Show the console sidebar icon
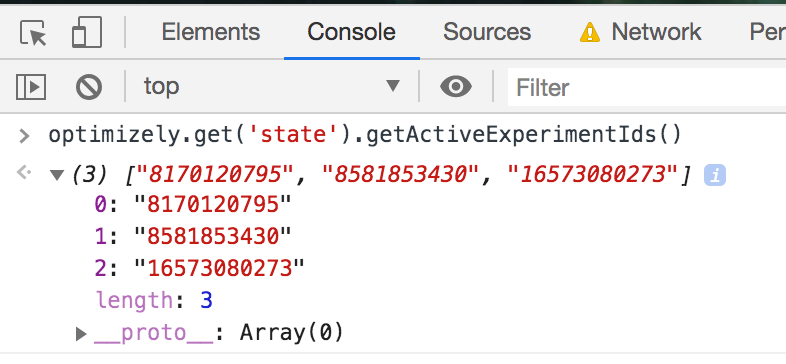Viewport: 786px width, 364px height. pyautogui.click(x=31, y=87)
